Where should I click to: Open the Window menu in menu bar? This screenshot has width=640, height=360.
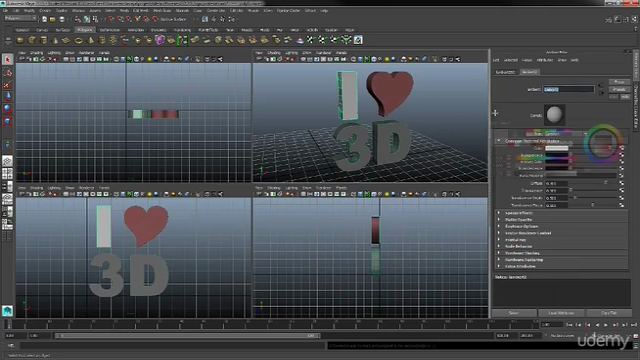pyautogui.click(x=78, y=11)
